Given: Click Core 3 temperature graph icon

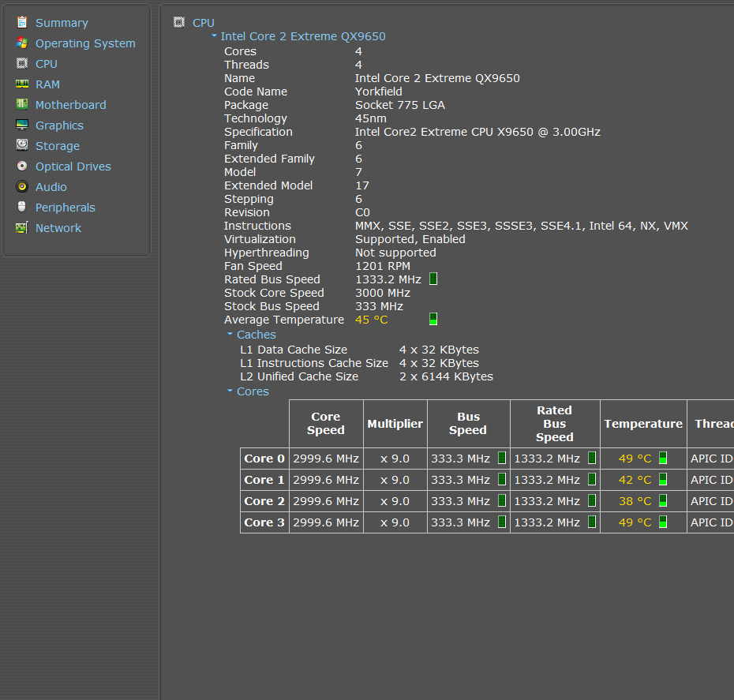Looking at the screenshot, I should 663,522.
